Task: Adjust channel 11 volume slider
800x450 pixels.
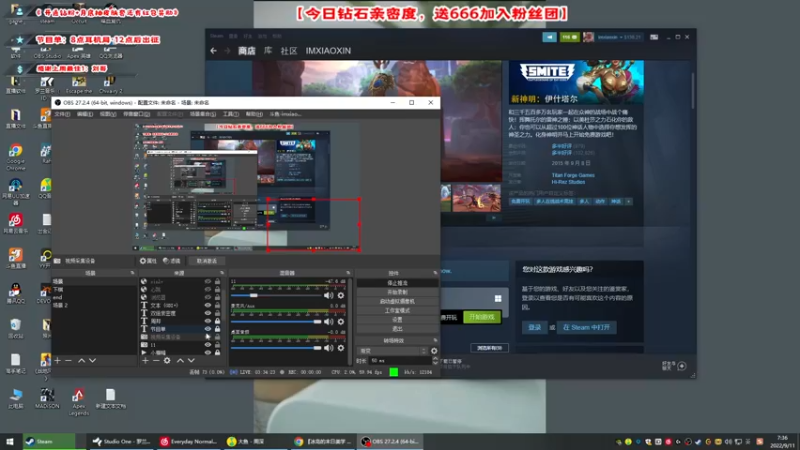Action: pos(276,295)
